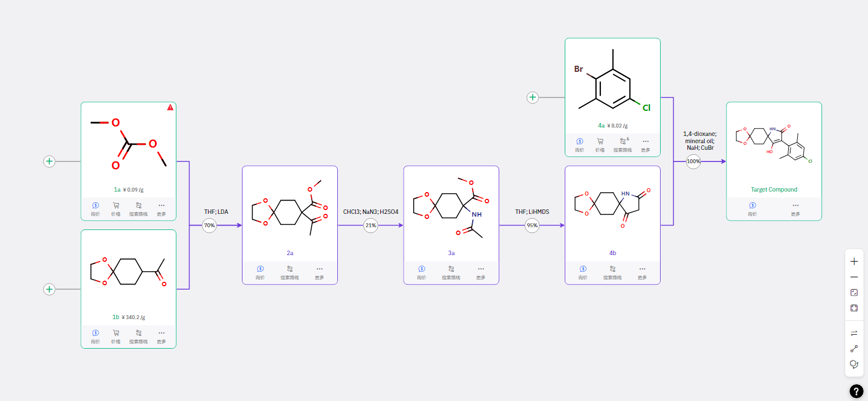868x401 pixels.
Task: Click search route icon on compound 2a
Action: click(x=290, y=269)
